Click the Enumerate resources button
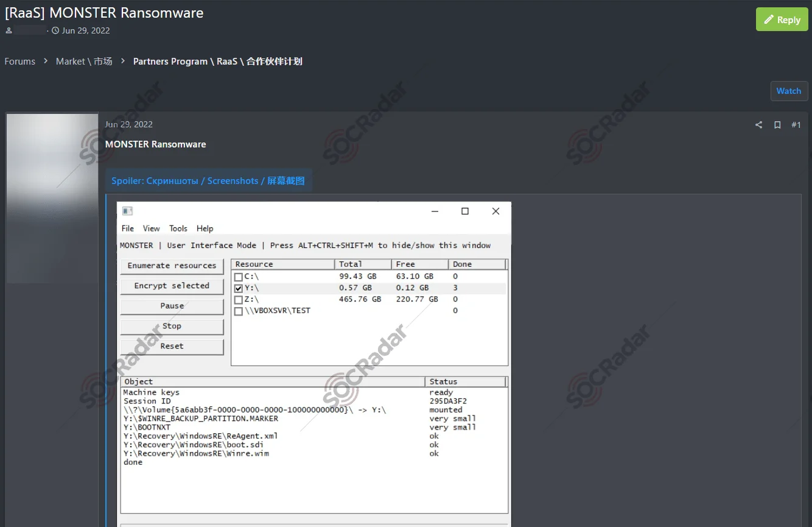The width and height of the screenshot is (812, 527). (x=172, y=266)
